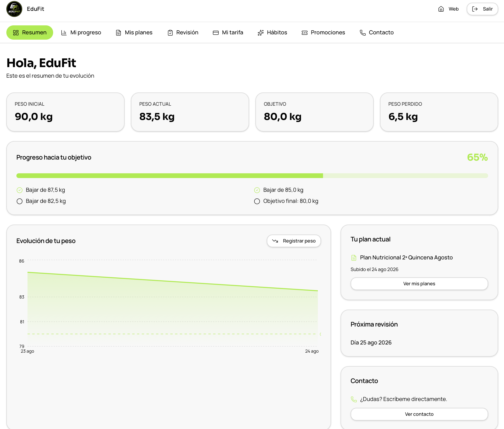Click the 65% progress value

coord(477,157)
